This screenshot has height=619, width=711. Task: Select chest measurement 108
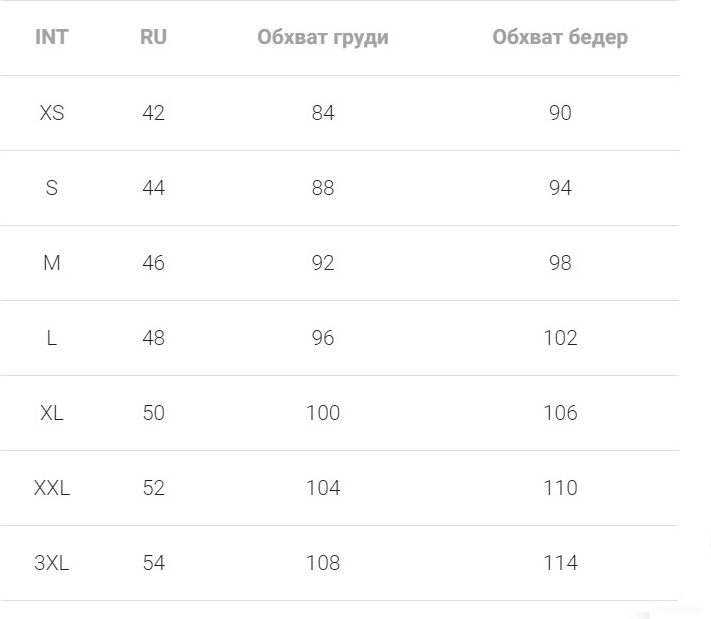coord(323,563)
